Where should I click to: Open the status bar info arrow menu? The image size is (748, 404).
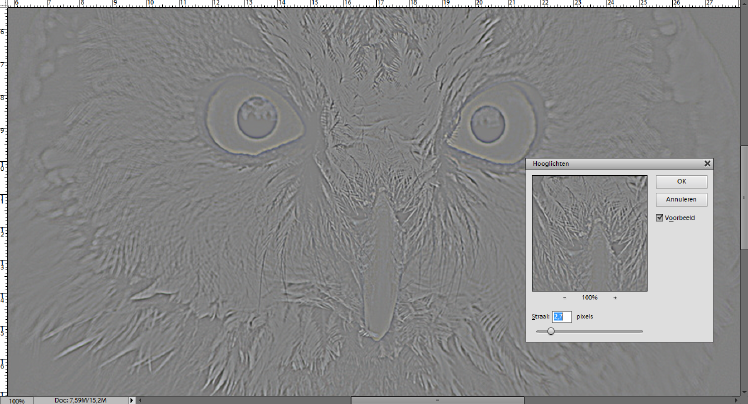132,401
